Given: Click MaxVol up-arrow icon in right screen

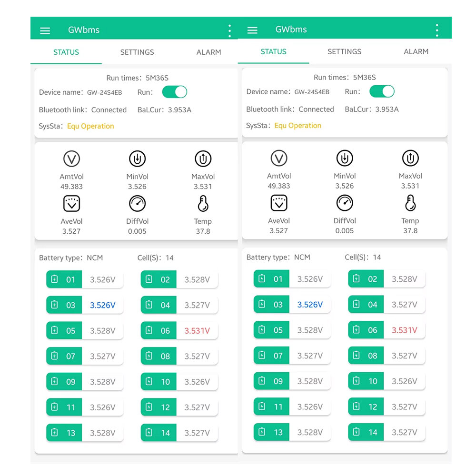Looking at the screenshot, I should coord(410,158).
